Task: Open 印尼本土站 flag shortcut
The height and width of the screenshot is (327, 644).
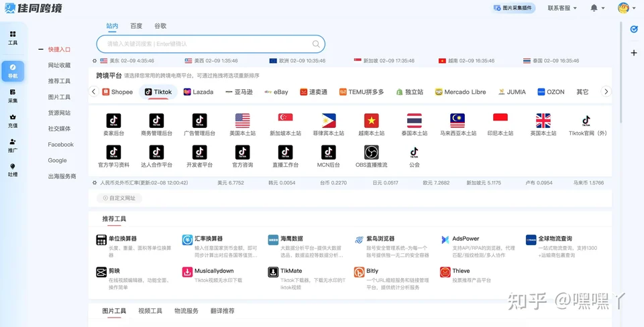Action: pos(500,117)
